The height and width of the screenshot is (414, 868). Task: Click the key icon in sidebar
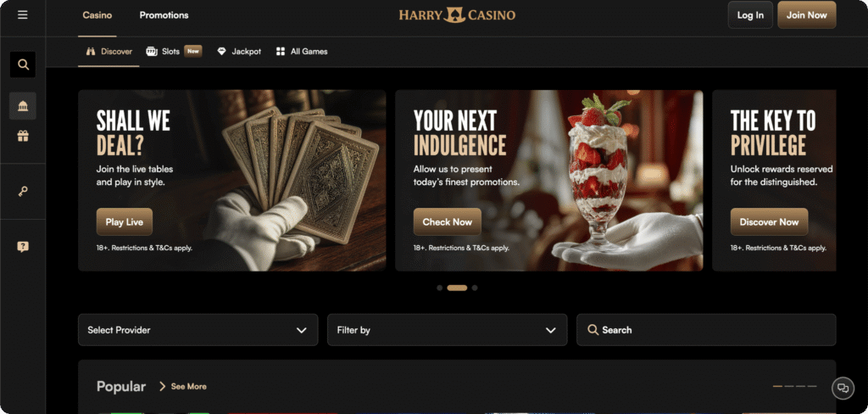pyautogui.click(x=23, y=192)
